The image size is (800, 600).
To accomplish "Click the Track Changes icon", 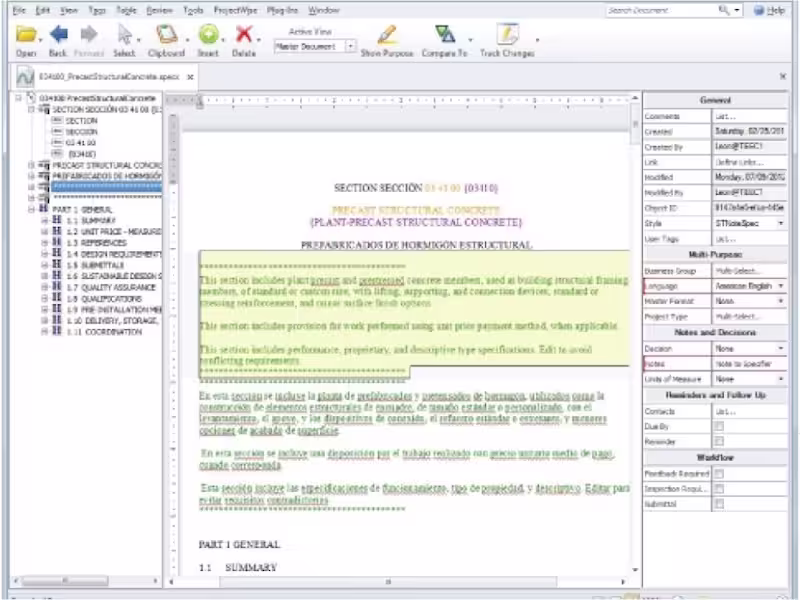I will pyautogui.click(x=507, y=35).
